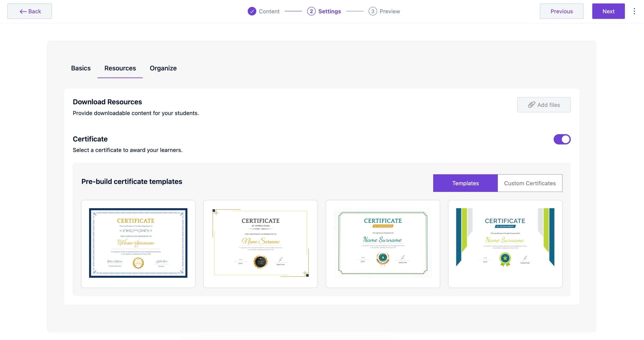
Task: Click the Settings step number icon
Action: tap(311, 11)
